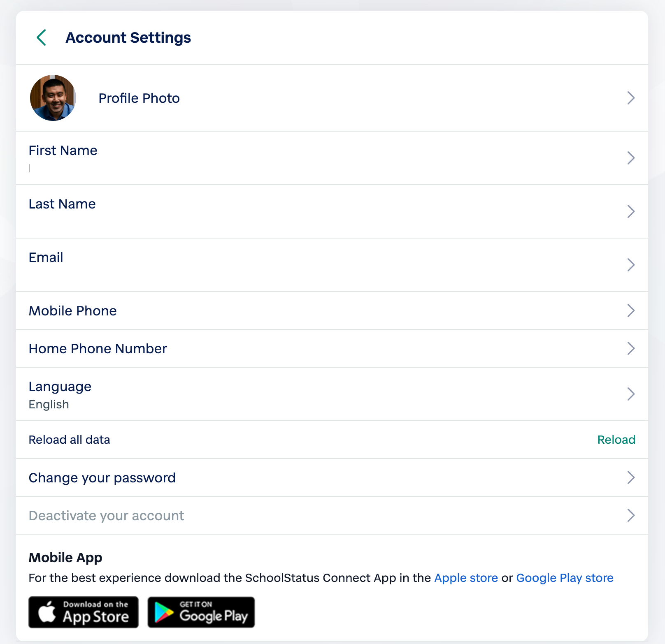Expand First Name row chevron
665x644 pixels.
coord(631,158)
